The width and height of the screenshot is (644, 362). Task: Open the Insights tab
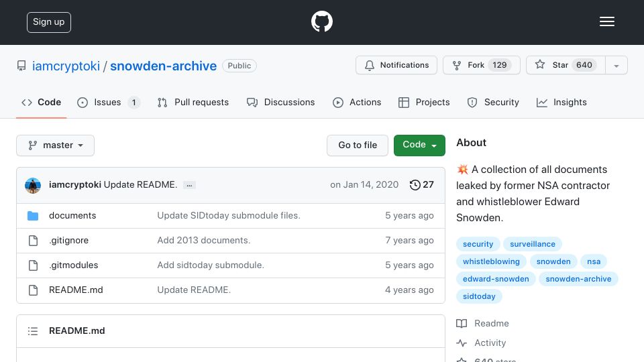click(561, 102)
